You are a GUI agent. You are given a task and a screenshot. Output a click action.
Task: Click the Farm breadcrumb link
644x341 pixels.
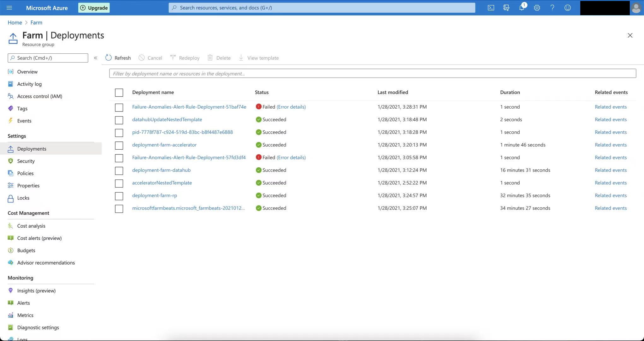(x=36, y=22)
